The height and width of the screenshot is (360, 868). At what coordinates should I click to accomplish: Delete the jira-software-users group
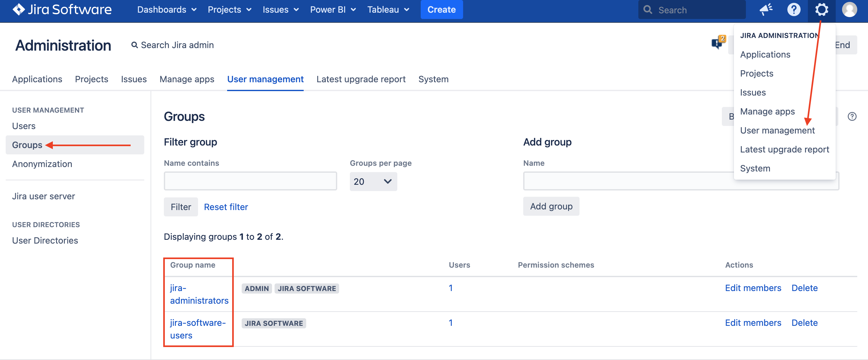click(x=804, y=323)
